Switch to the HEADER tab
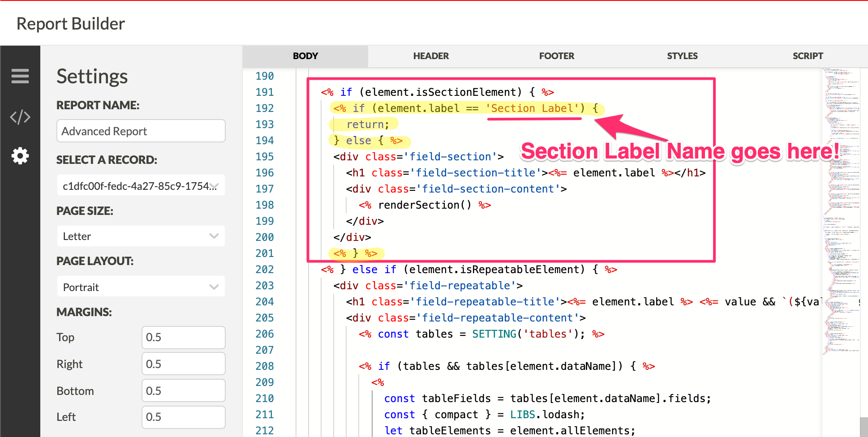This screenshot has width=868, height=437. [431, 56]
